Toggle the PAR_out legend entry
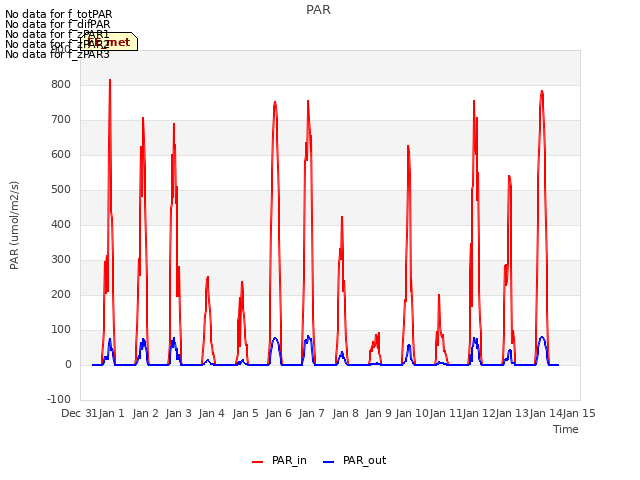 point(354,461)
